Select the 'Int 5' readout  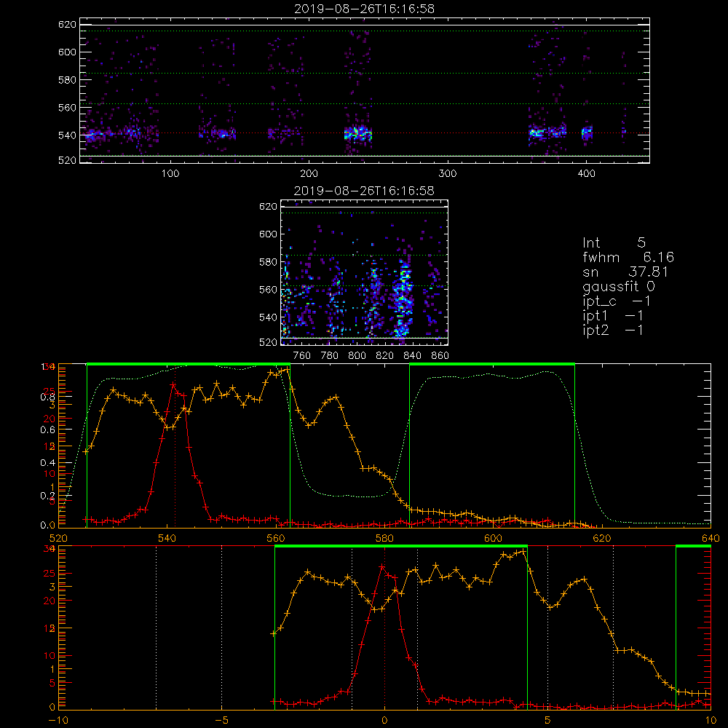[614, 242]
